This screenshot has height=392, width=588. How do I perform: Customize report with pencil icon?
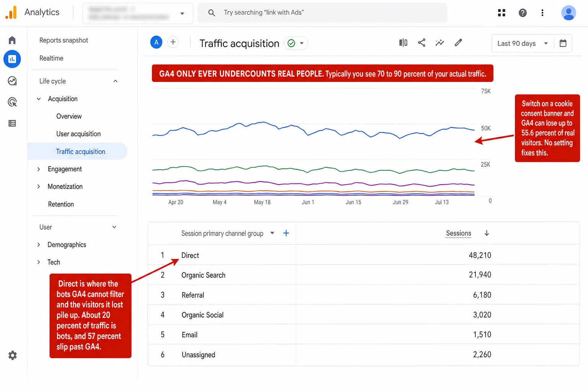point(458,42)
